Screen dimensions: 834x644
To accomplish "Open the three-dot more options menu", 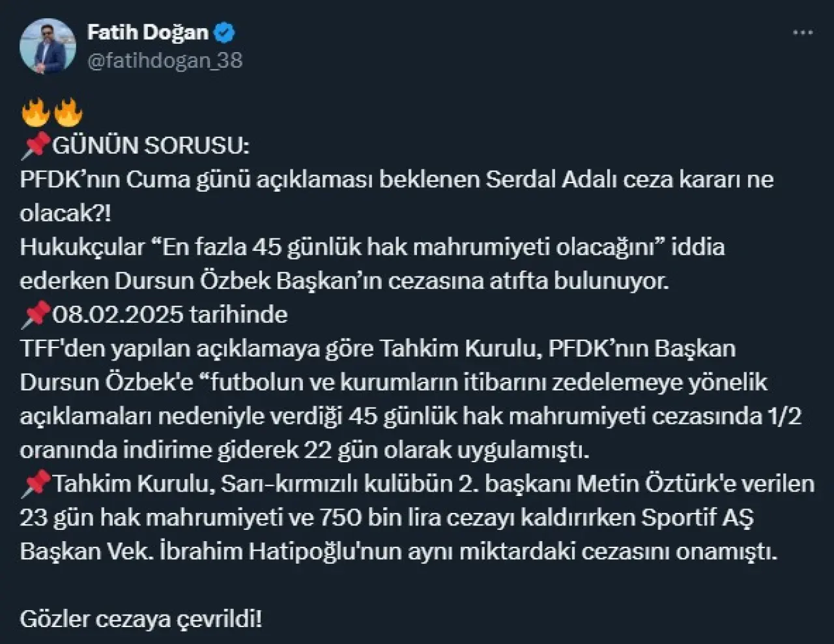I will [802, 33].
